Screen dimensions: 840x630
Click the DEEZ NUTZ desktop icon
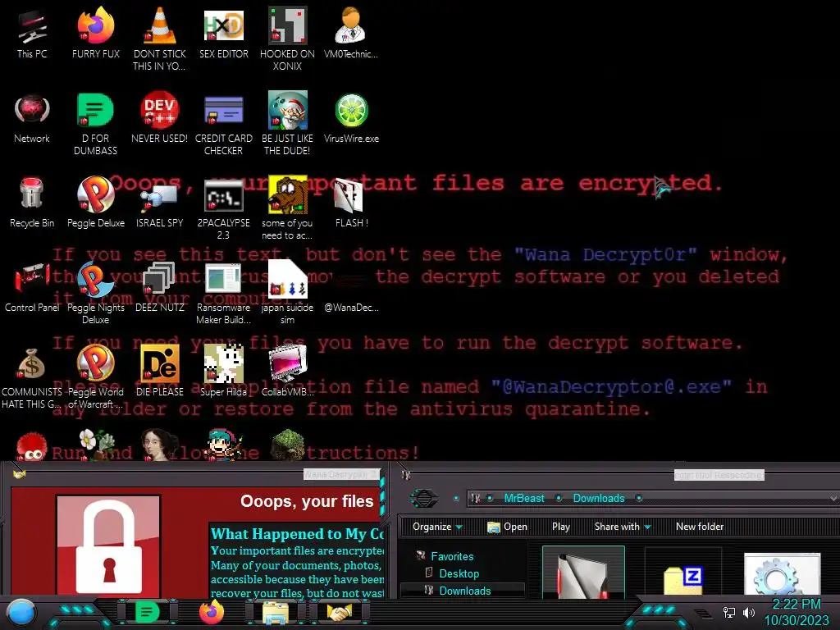160,287
